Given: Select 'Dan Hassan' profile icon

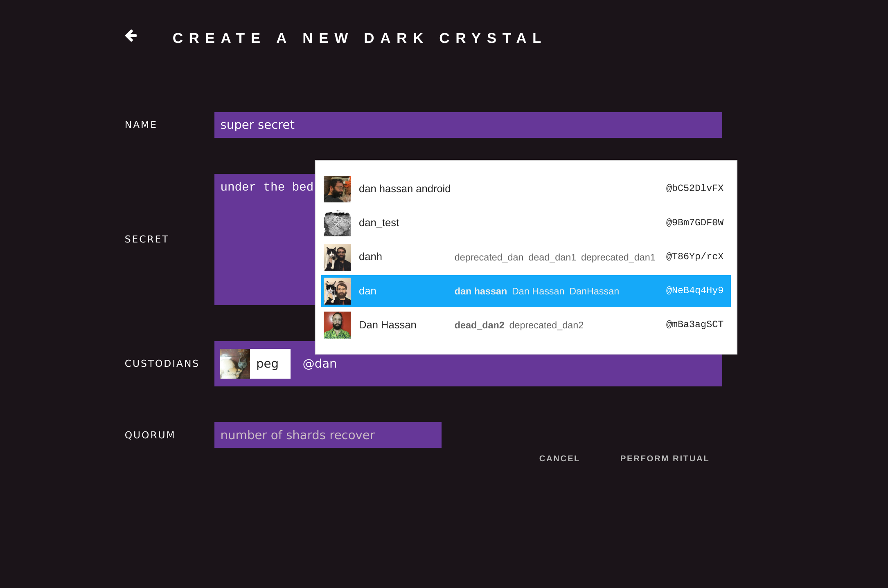Looking at the screenshot, I should 336,325.
